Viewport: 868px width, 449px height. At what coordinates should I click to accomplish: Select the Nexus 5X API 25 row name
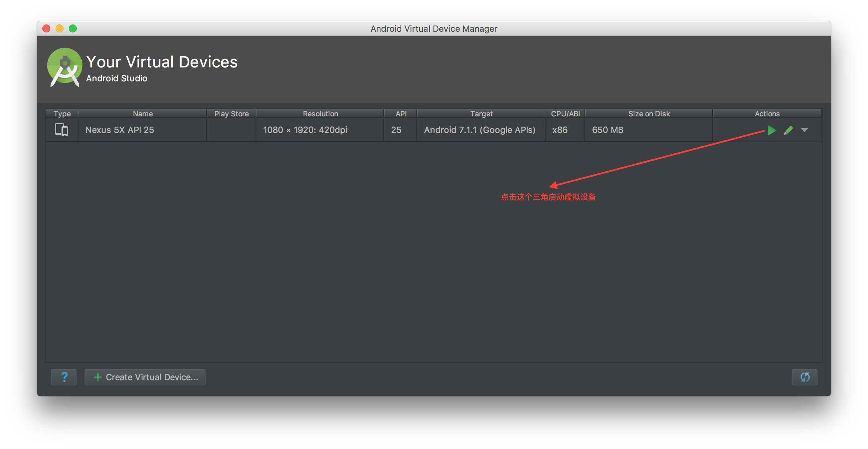120,130
